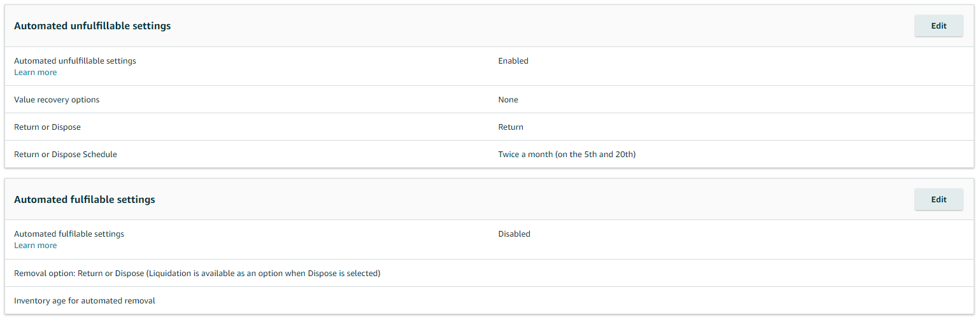Click the bold 'Automated fulfilable settings' heading

pyautogui.click(x=85, y=199)
